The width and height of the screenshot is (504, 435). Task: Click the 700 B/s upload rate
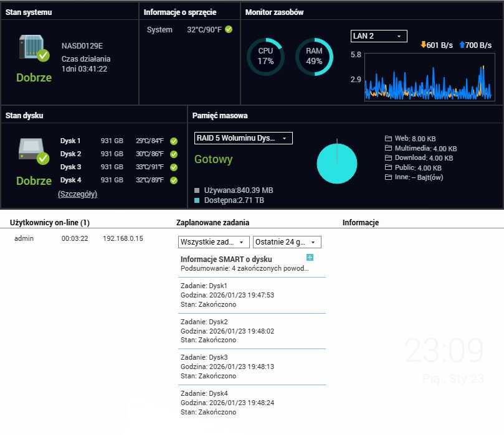click(478, 45)
